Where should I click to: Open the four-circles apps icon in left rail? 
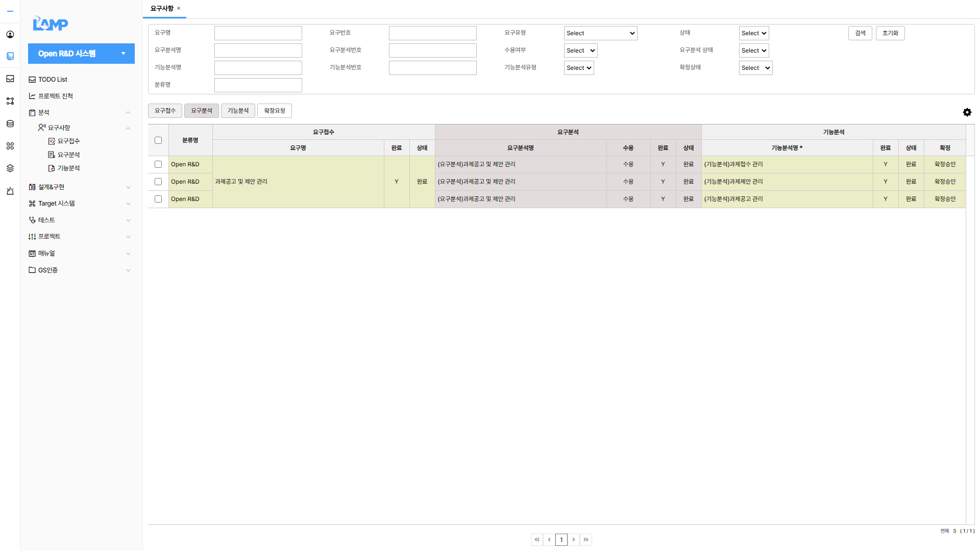[x=10, y=146]
